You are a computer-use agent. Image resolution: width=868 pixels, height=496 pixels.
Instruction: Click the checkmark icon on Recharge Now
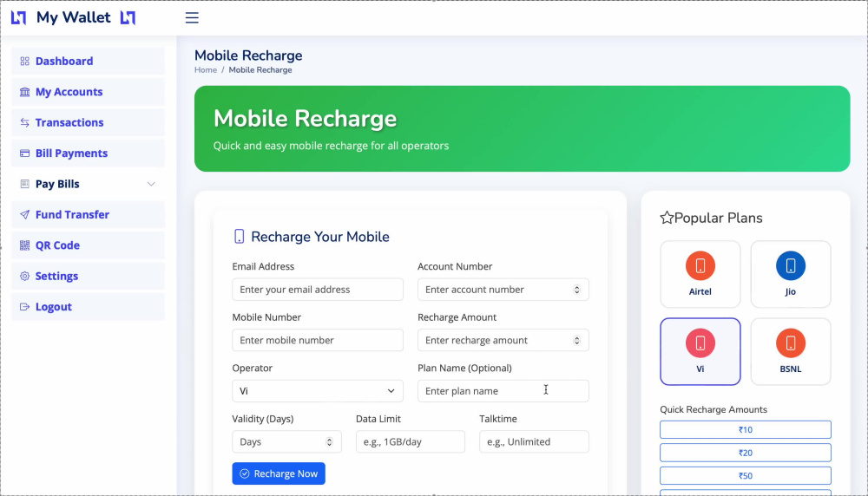(x=245, y=473)
